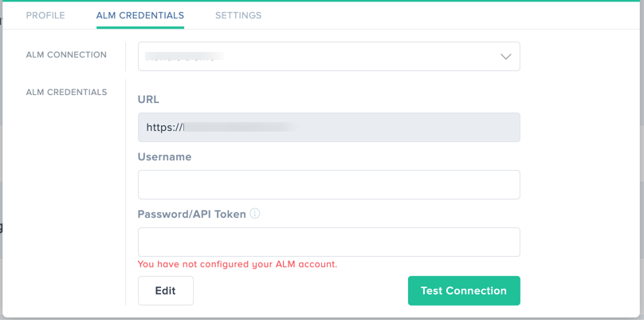Click the https:// prefix text in URL field
This screenshot has width=644, height=320.
click(165, 128)
